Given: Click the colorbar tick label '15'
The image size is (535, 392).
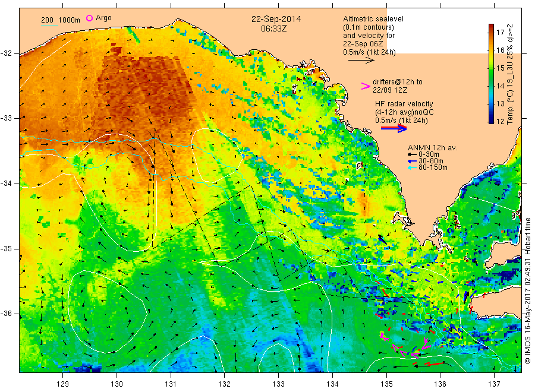Looking at the screenshot, I should tap(500, 68).
